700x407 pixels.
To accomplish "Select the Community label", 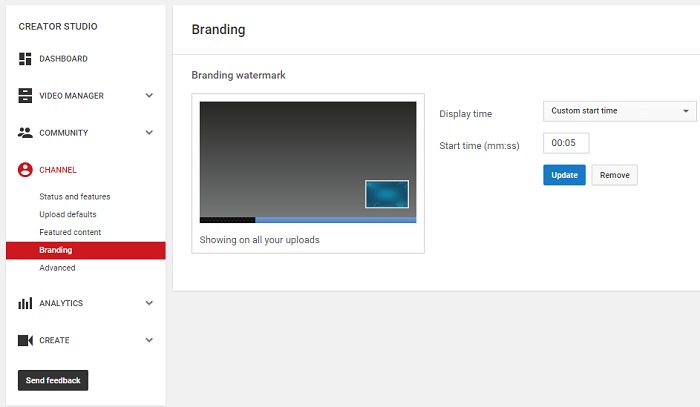I will 63,133.
